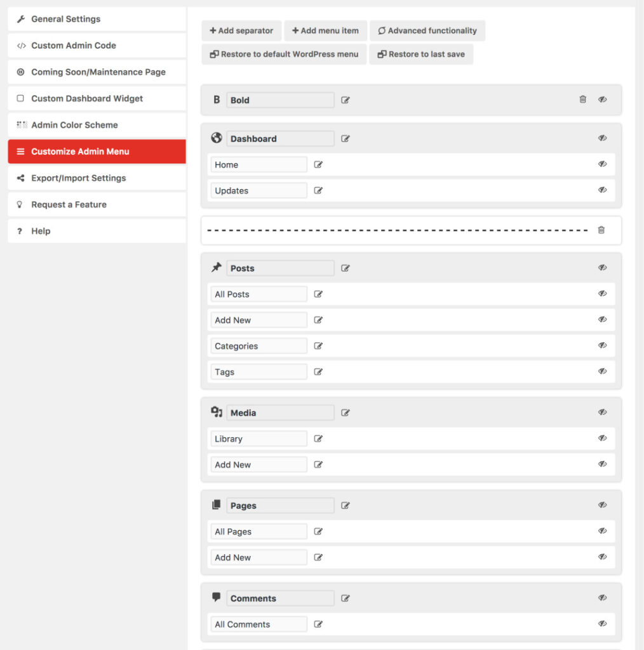The height and width of the screenshot is (650, 644).
Task: Click the edit icon beside the Categories field
Action: 318,345
